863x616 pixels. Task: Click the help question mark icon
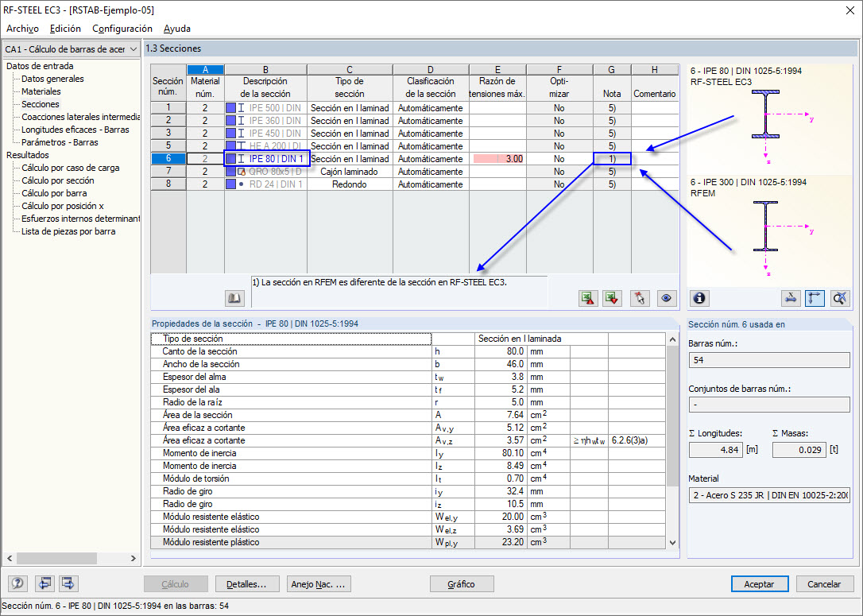17,583
